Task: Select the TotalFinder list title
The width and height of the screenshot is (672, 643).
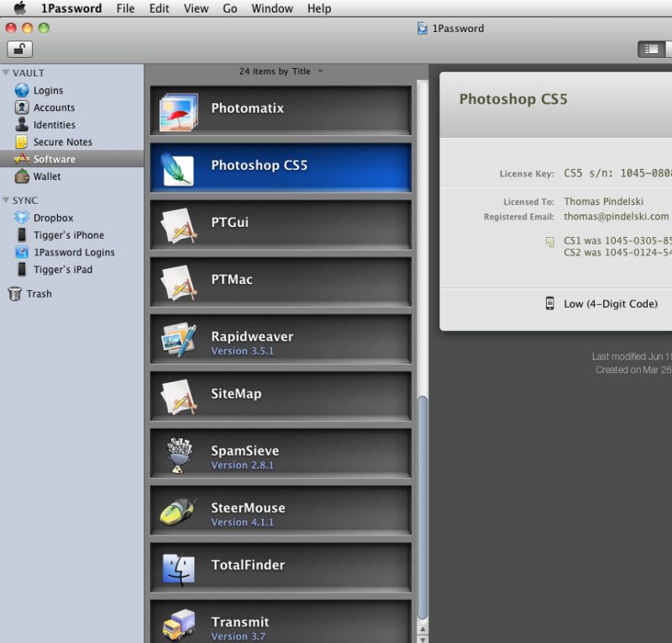Action: 248,565
